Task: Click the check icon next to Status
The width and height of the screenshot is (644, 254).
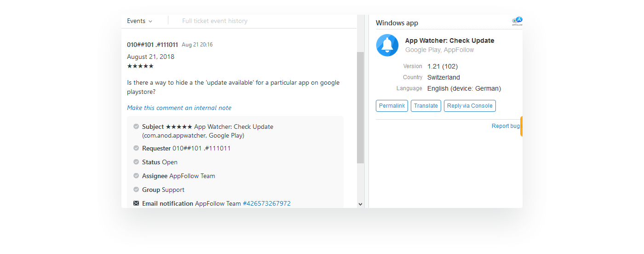Action: [x=136, y=162]
